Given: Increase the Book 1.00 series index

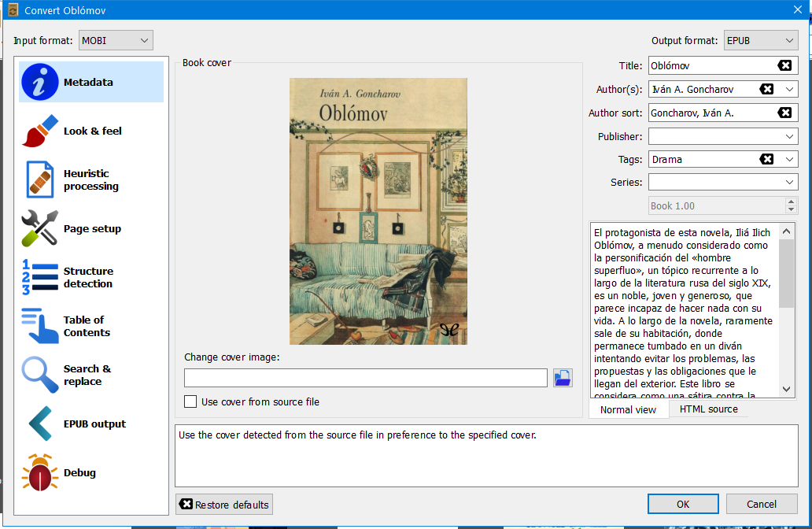Looking at the screenshot, I should tap(791, 202).
